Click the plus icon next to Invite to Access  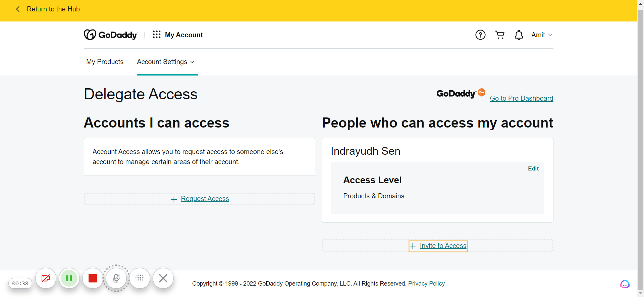(413, 246)
